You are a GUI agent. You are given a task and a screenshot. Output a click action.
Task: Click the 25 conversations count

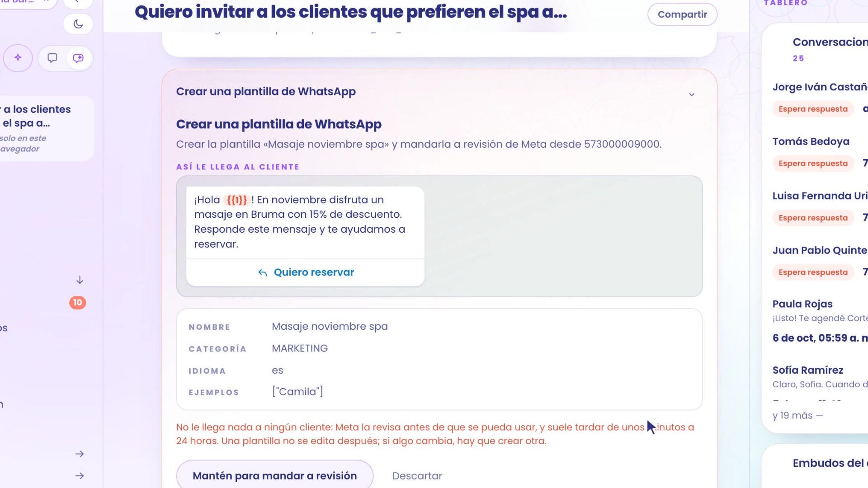click(x=798, y=58)
